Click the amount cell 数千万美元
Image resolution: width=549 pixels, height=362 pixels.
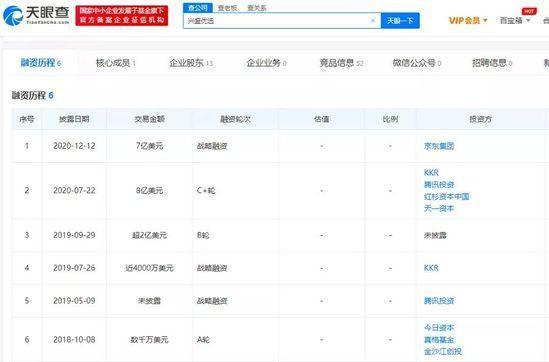point(150,340)
